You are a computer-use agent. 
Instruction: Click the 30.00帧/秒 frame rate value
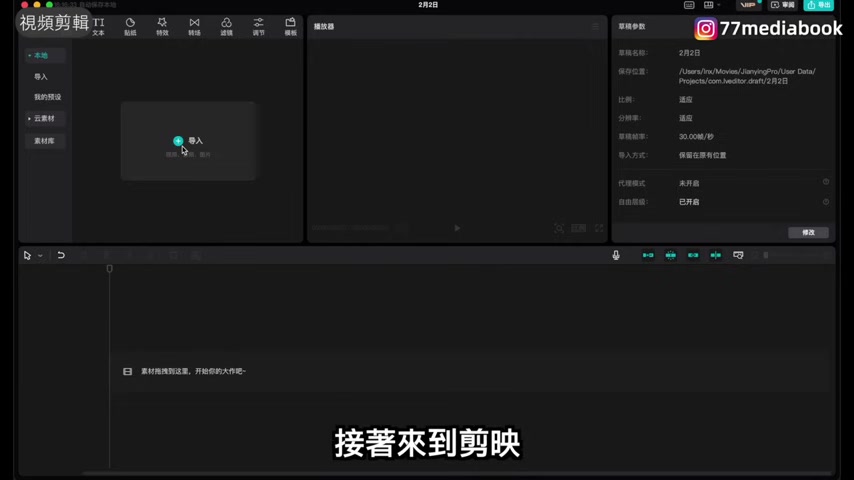click(x=696, y=137)
